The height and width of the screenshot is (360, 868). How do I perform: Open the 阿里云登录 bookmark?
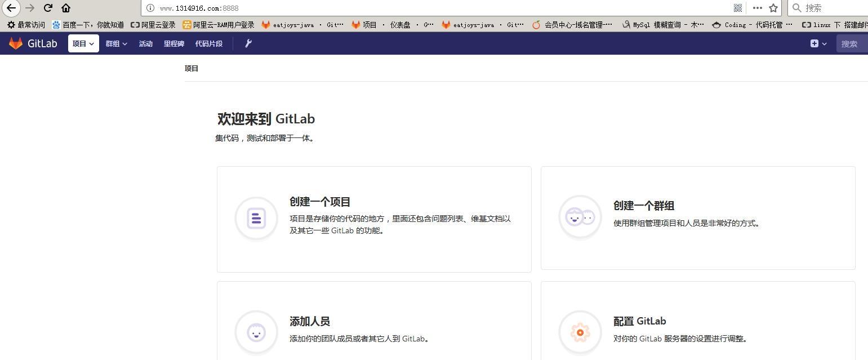point(153,25)
